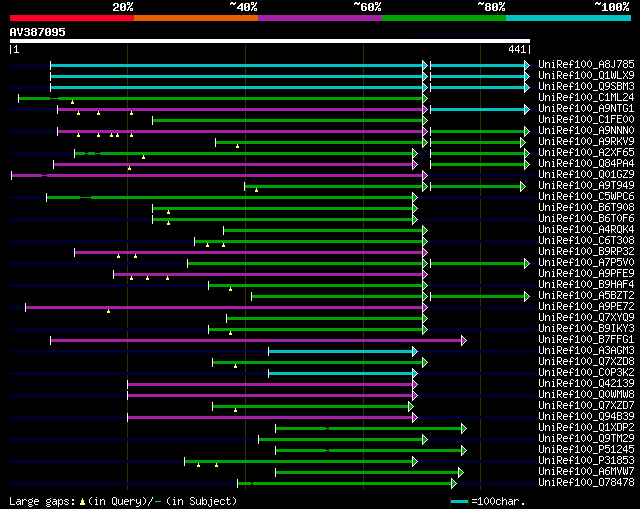
Task: Click the UniRef100_Q94B39 label
Action: click(x=586, y=417)
